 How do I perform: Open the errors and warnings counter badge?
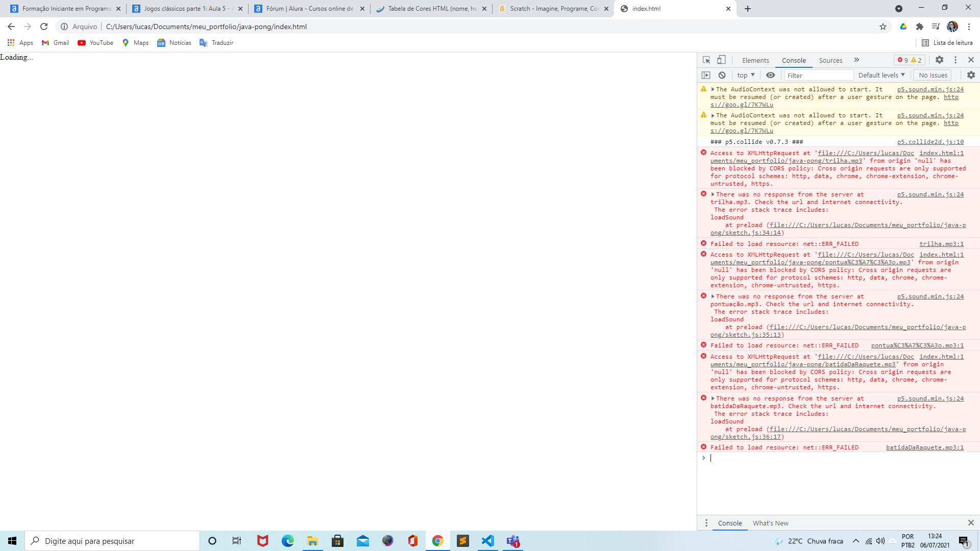[x=910, y=60]
